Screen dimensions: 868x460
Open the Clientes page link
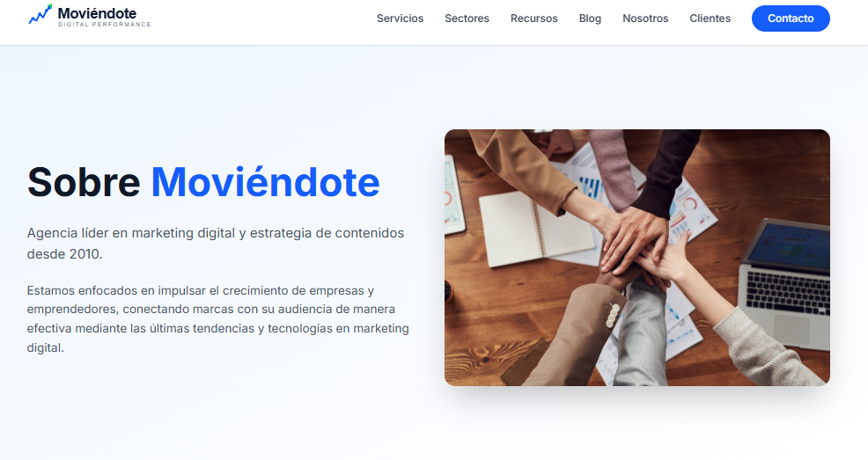point(710,18)
